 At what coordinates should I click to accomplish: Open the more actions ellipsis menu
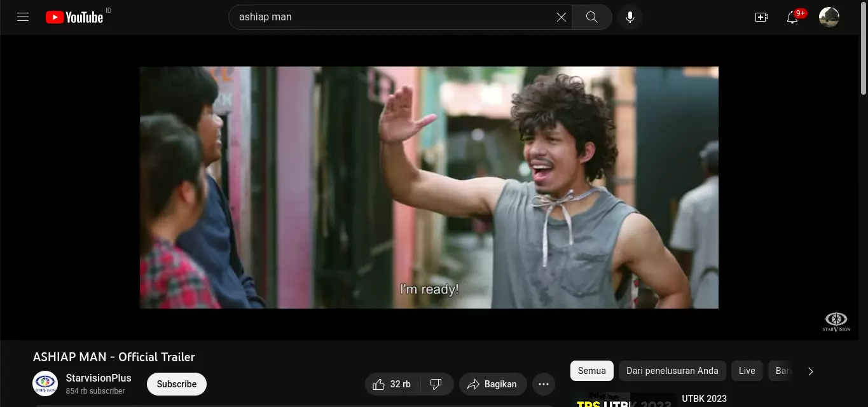pos(544,384)
